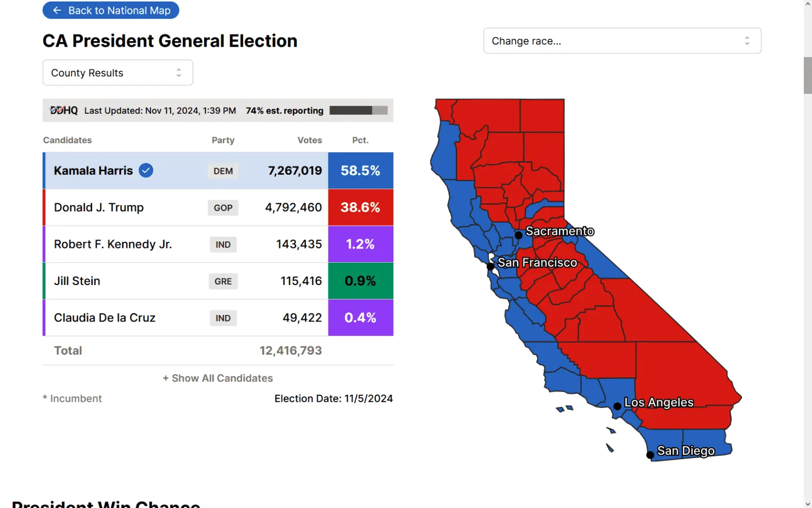Click the back arrow icon

coord(57,11)
